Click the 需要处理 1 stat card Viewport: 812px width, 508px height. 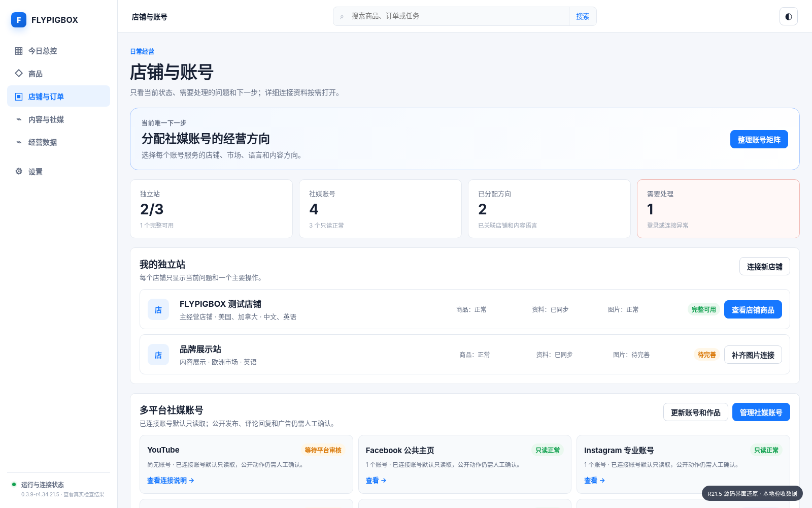[718, 209]
